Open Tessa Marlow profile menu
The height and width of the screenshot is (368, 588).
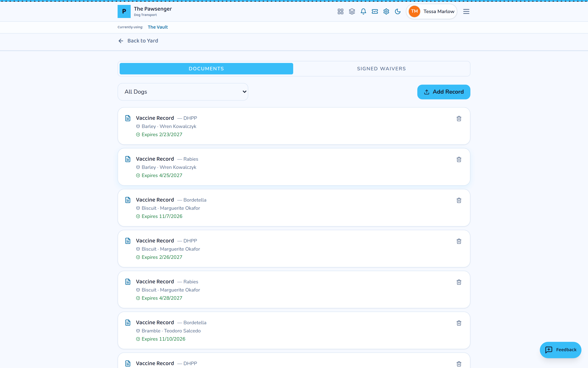point(432,11)
